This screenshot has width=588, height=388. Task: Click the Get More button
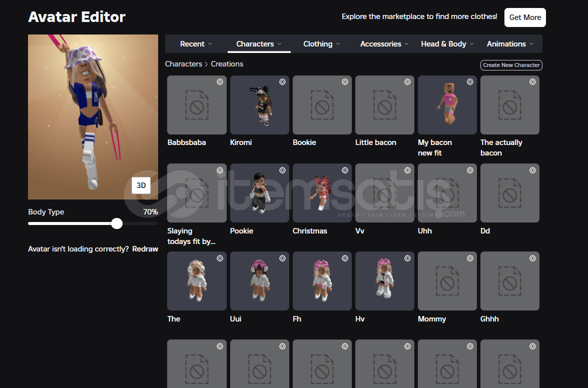point(525,17)
